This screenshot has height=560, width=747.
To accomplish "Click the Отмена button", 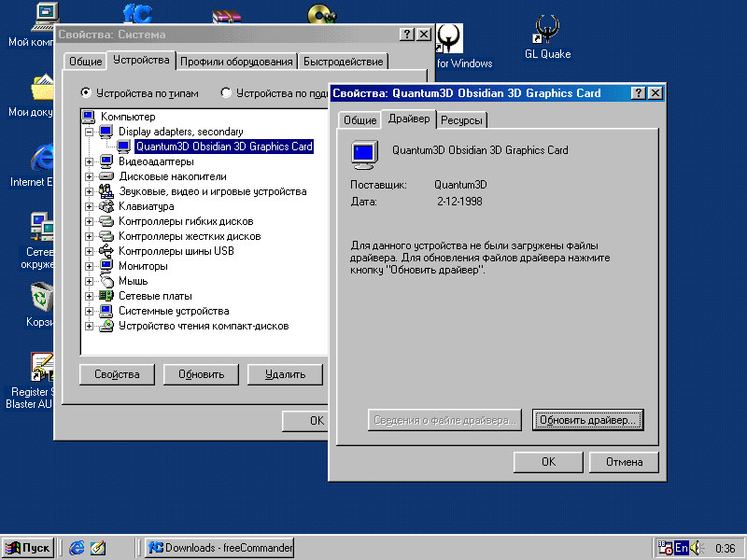I will tap(624, 462).
